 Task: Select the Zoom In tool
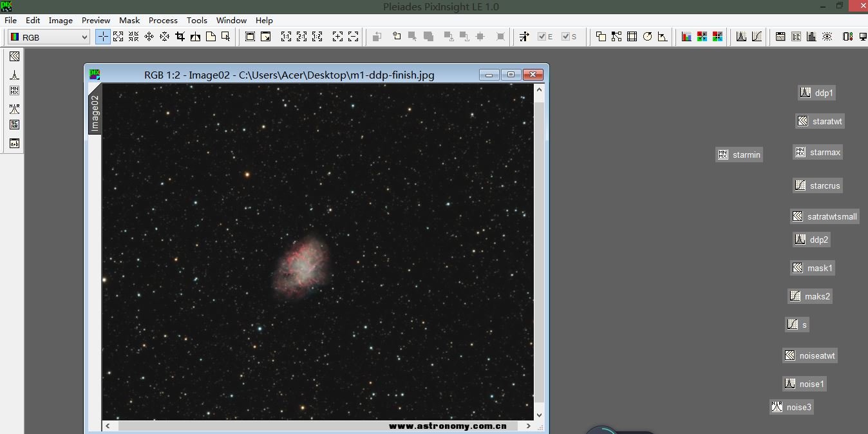tap(118, 37)
